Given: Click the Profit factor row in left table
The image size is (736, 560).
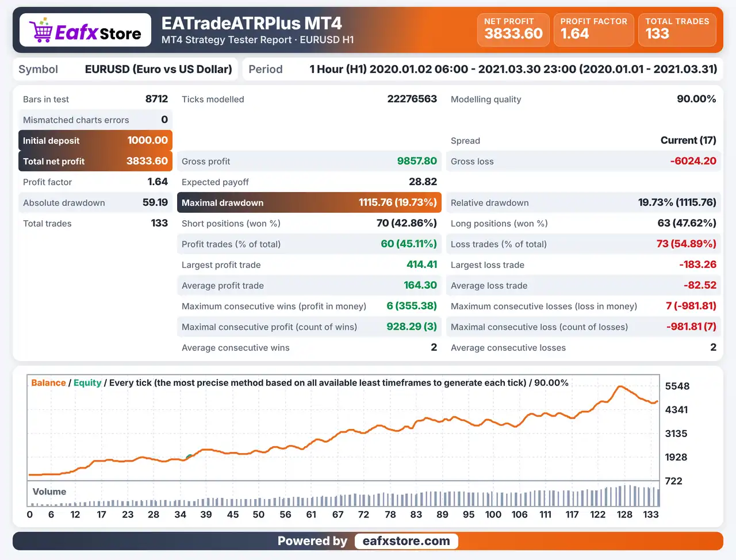Looking at the screenshot, I should (x=95, y=182).
